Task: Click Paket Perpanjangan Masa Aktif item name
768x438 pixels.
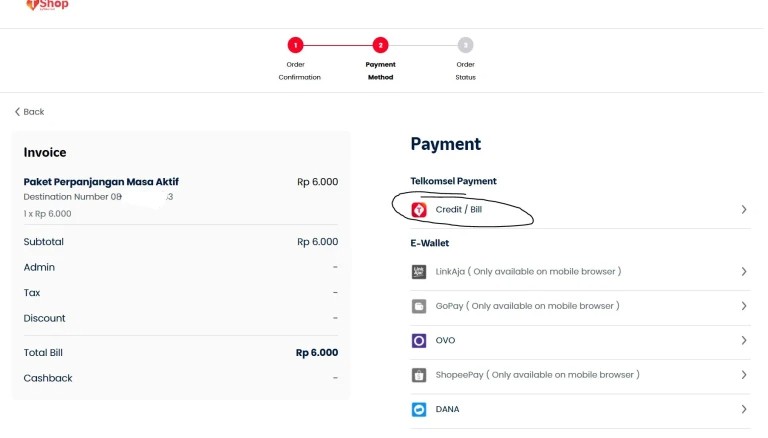Action: pos(101,182)
